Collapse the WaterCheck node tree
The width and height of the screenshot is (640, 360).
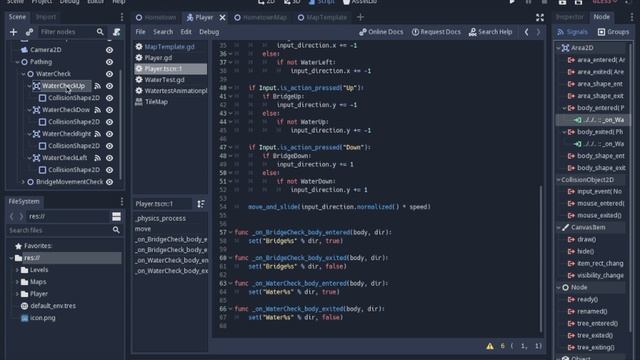(x=23, y=74)
